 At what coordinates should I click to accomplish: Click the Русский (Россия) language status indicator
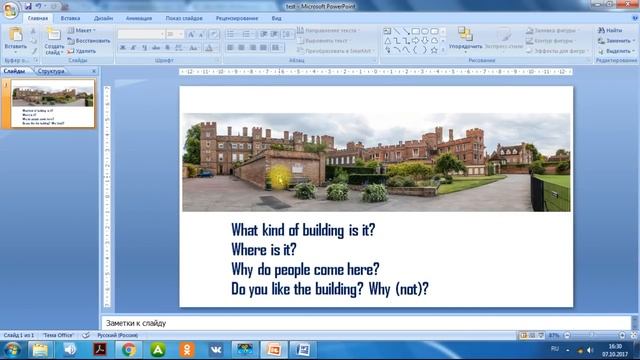[x=118, y=335]
